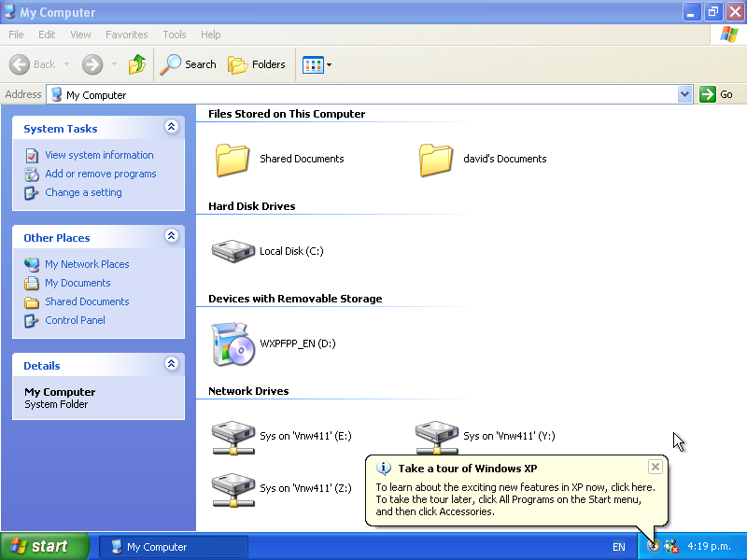This screenshot has width=747, height=560.
Task: Click the My Network Places icon
Action: (32, 264)
